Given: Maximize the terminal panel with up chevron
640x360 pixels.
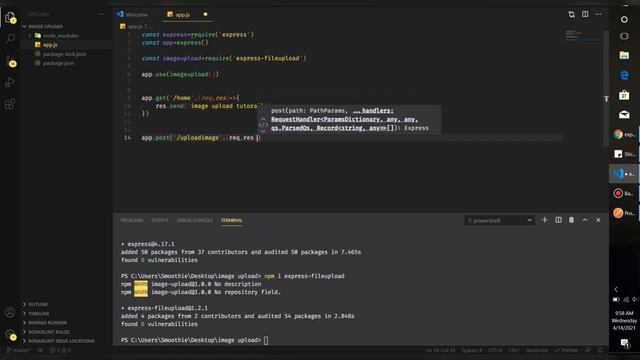Looking at the screenshot, I should coord(585,220).
